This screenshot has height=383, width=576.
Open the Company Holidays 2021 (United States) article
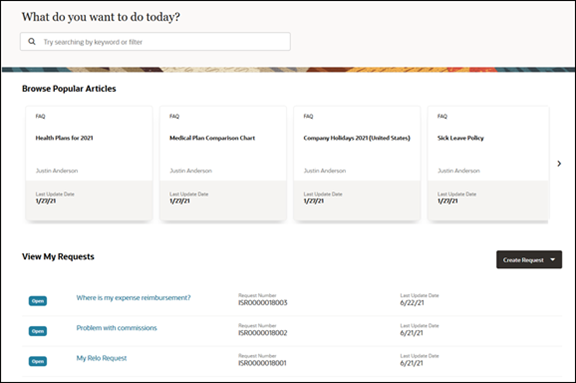(357, 138)
